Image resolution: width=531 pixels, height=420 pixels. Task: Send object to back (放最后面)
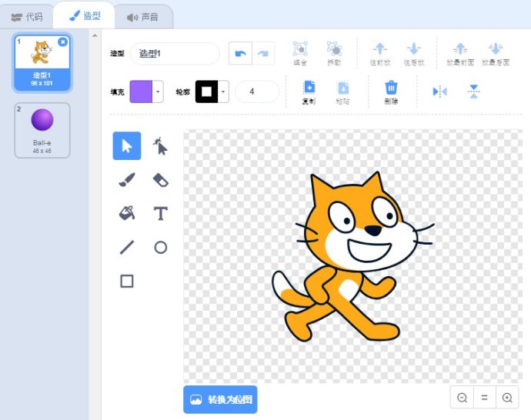click(496, 53)
